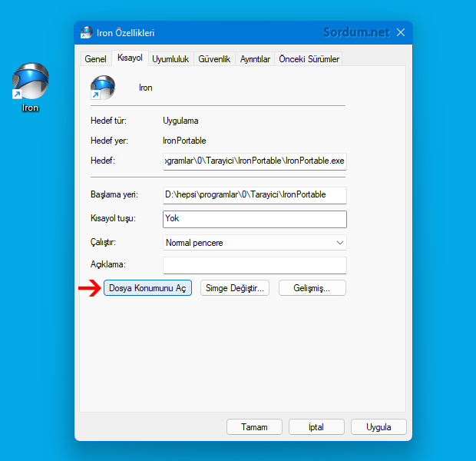Click the Uygulama target type value
This screenshot has height=461, width=476.
click(180, 121)
